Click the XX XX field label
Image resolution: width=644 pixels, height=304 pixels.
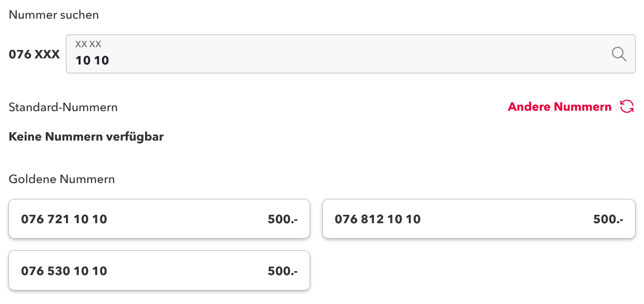coord(88,44)
